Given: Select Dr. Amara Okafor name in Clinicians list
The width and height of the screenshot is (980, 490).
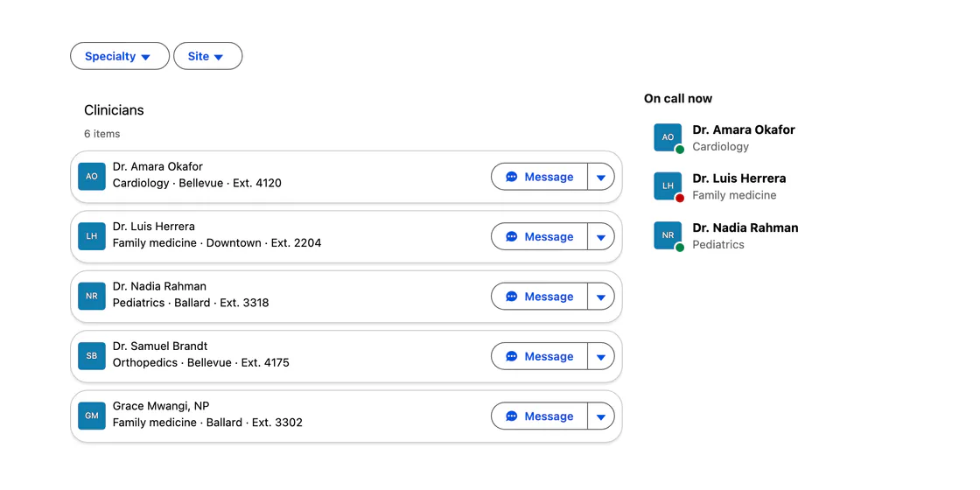Looking at the screenshot, I should coord(157,167).
